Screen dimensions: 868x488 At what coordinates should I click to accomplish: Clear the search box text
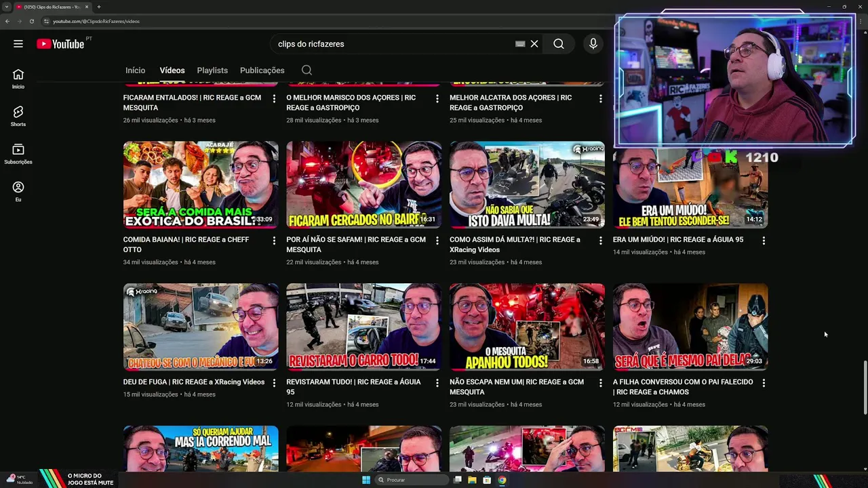coord(534,44)
